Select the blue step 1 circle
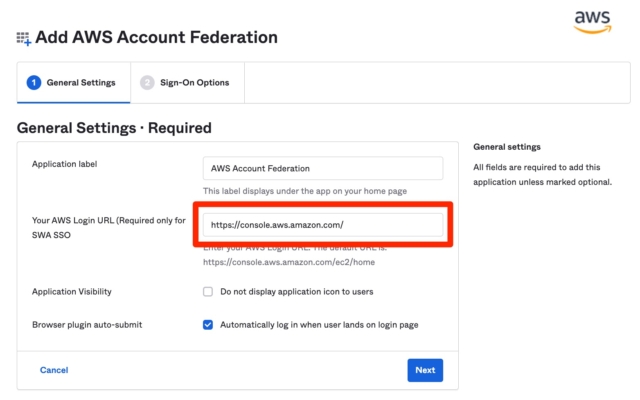This screenshot has width=640, height=400. [x=34, y=82]
